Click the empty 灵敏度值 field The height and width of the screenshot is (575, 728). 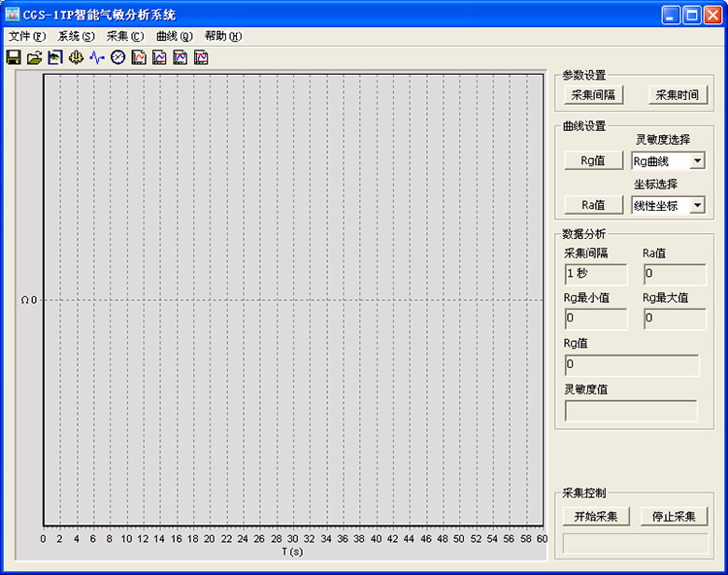pyautogui.click(x=631, y=411)
